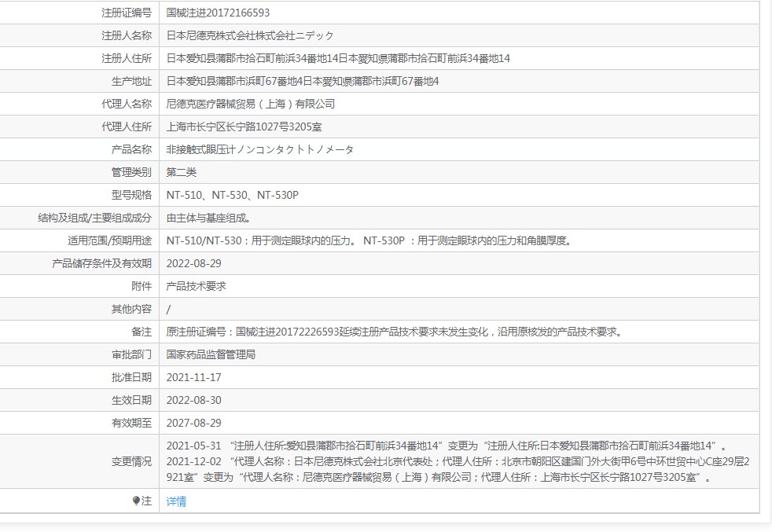Click the 注册人名称 label
Viewport: 772px width, 532px height.
coord(127,35)
